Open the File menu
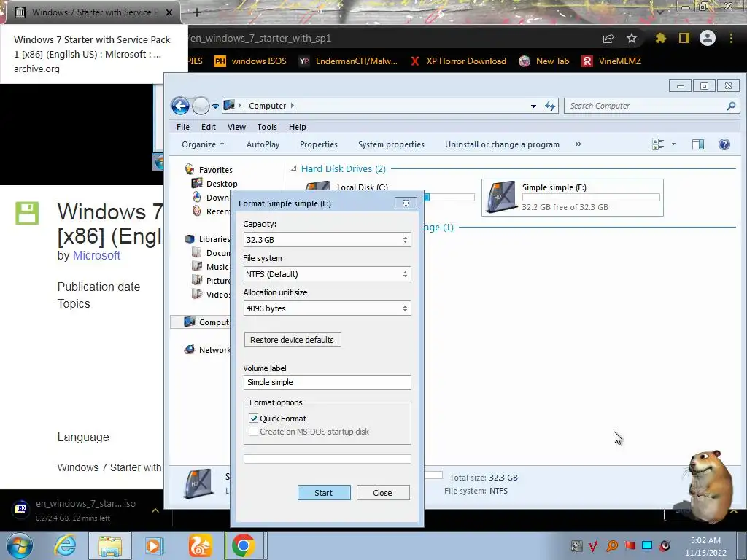This screenshot has height=560, width=747. point(183,127)
